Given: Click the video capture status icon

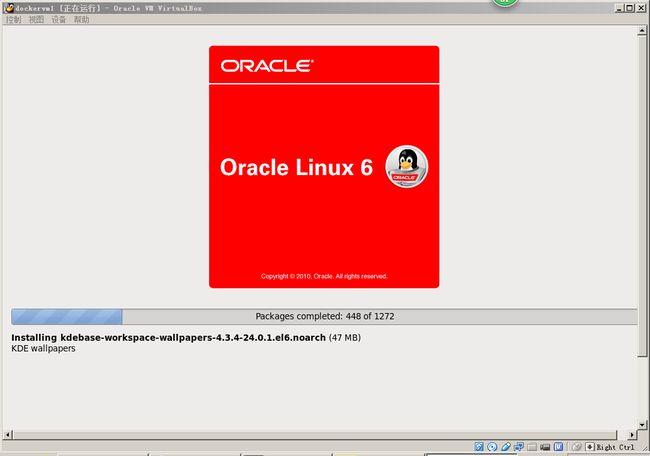Looking at the screenshot, I should (545, 447).
